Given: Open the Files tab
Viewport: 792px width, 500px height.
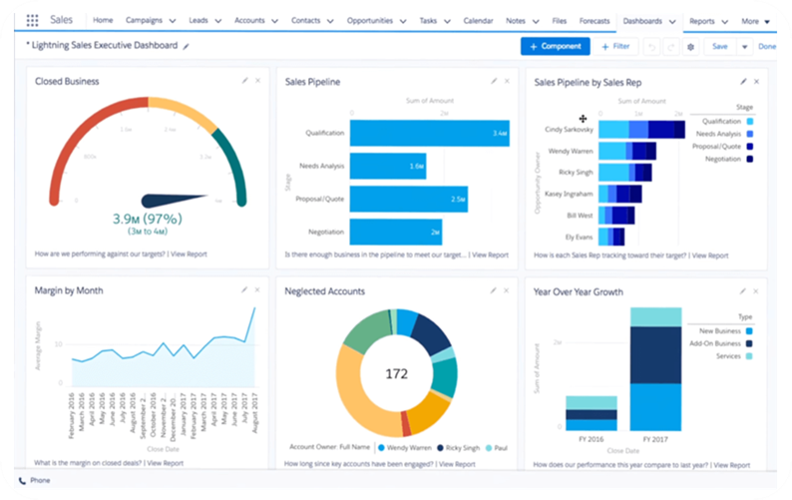Looking at the screenshot, I should click(559, 21).
